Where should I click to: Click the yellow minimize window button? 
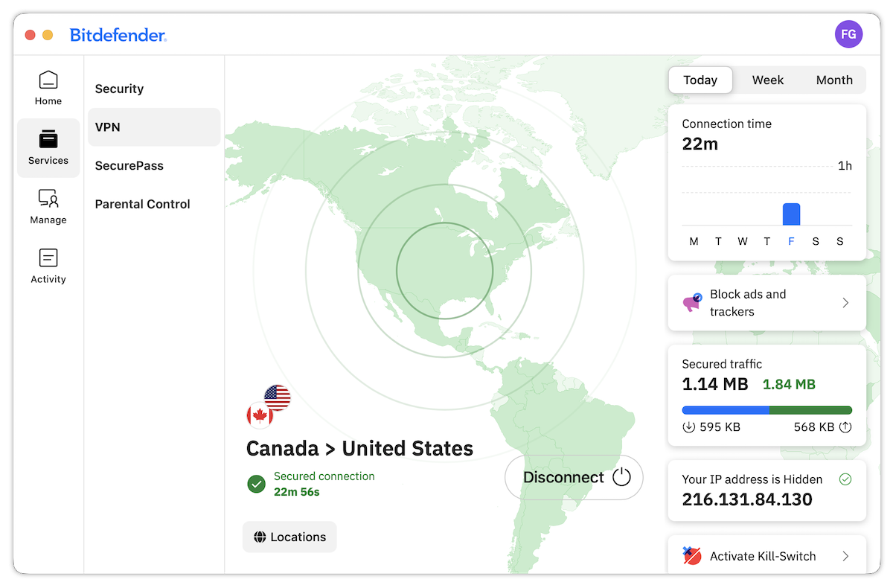pyautogui.click(x=48, y=35)
